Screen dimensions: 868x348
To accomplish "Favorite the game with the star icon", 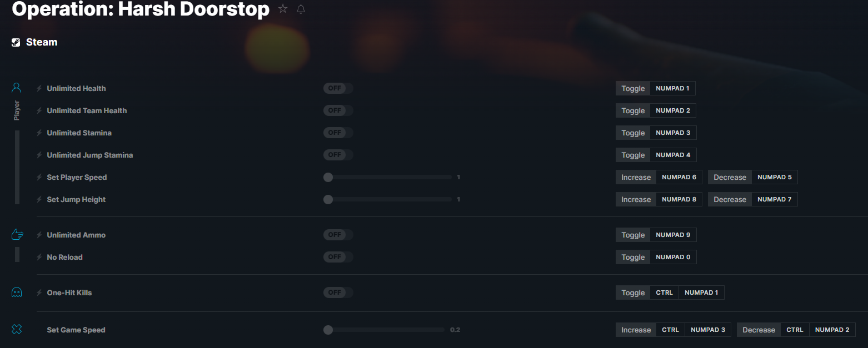I will click(x=283, y=9).
